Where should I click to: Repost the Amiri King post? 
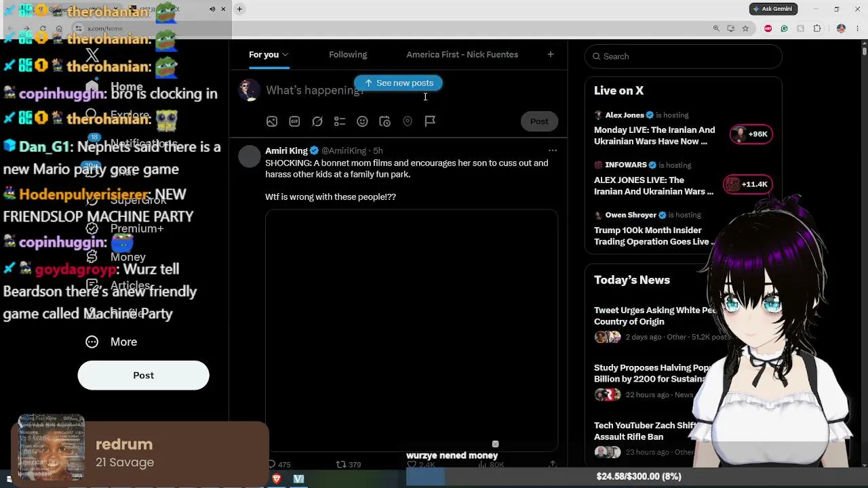(x=341, y=464)
